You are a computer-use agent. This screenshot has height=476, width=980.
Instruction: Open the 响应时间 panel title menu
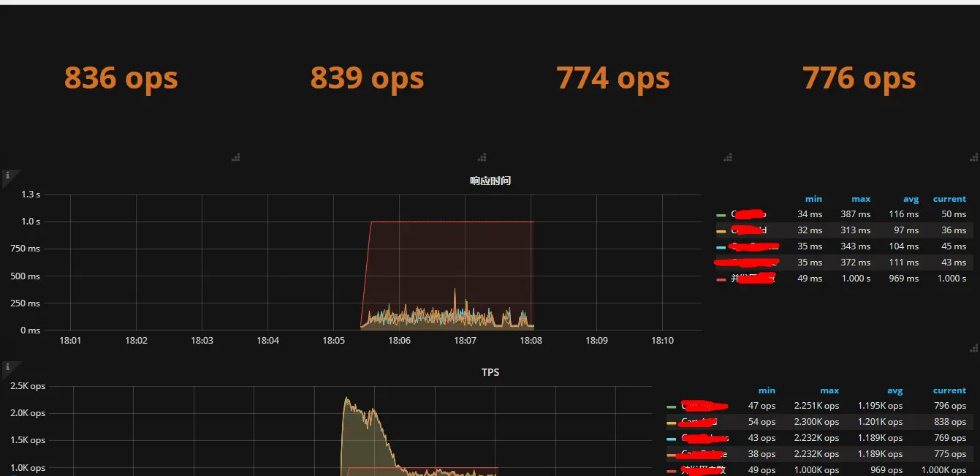click(490, 181)
